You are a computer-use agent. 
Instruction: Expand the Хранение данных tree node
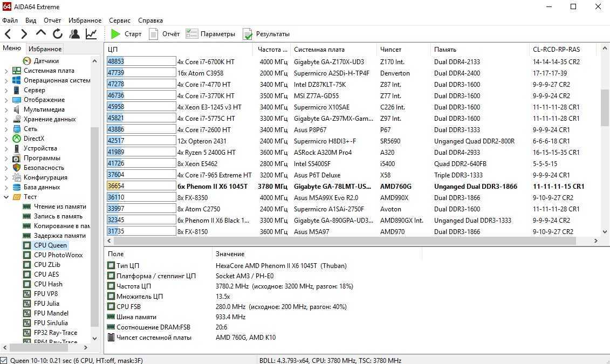6,119
